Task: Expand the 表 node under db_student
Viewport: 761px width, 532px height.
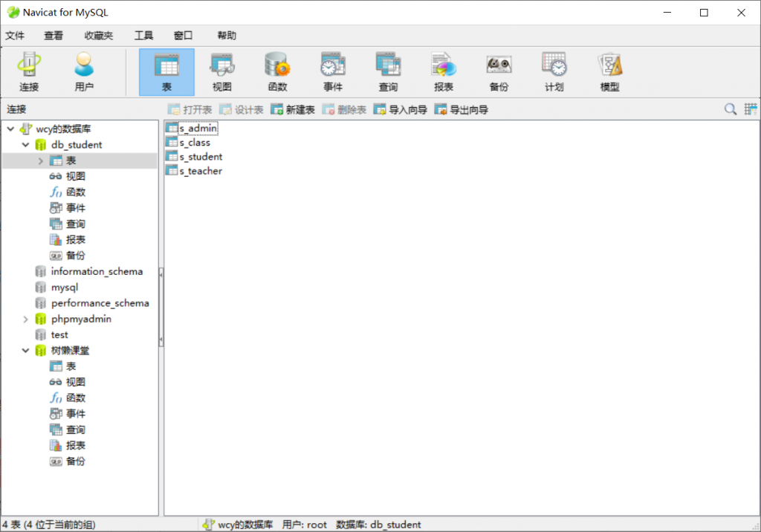Action: coord(41,160)
